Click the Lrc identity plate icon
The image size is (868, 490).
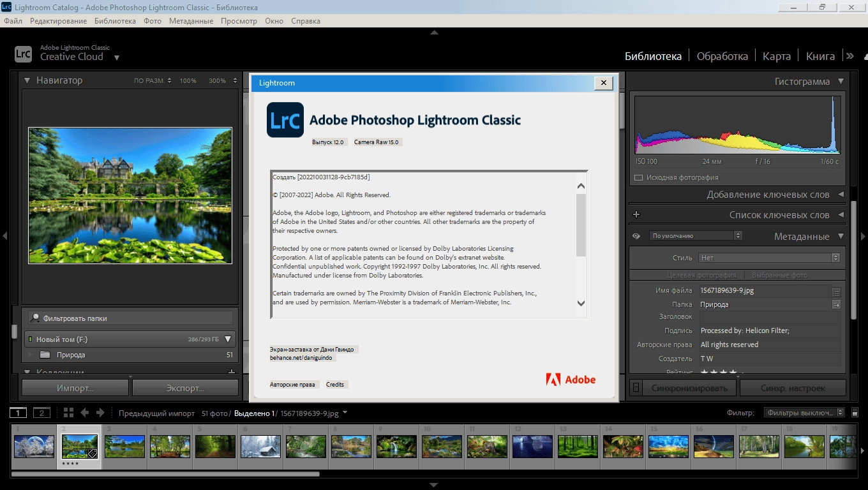point(24,54)
